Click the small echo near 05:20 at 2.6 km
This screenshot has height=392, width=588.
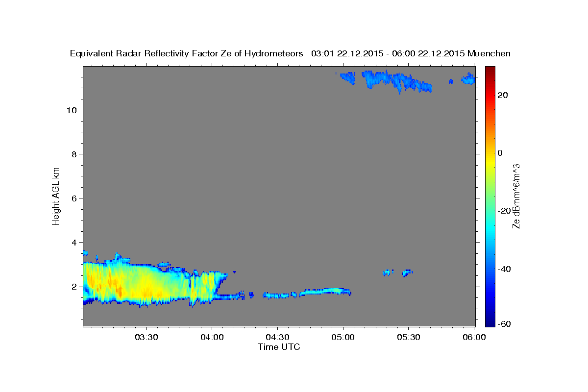click(388, 272)
